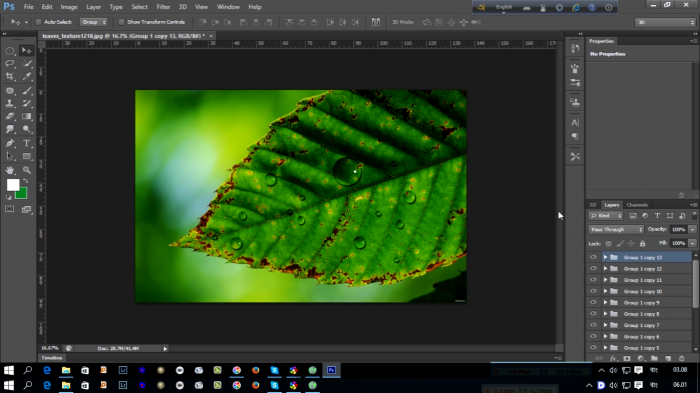
Task: Open the Opacity slider arrow
Action: click(692, 230)
